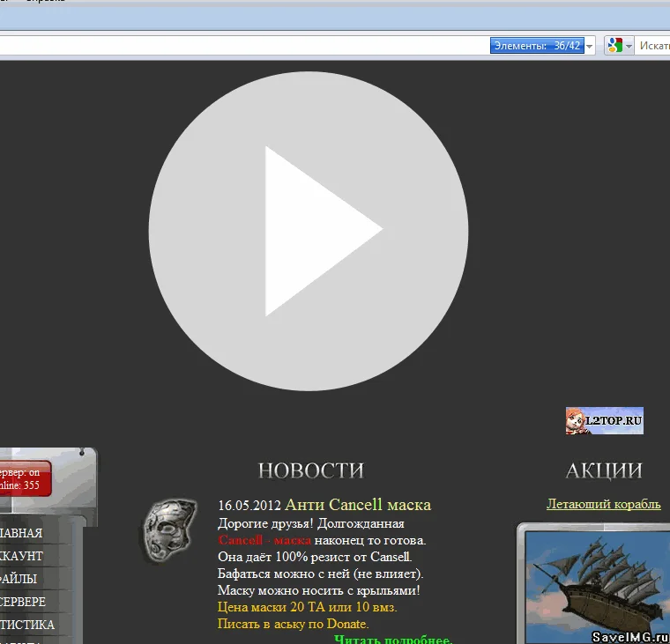Click the Писать в аську по Donate line
670x644 pixels.
click(293, 624)
